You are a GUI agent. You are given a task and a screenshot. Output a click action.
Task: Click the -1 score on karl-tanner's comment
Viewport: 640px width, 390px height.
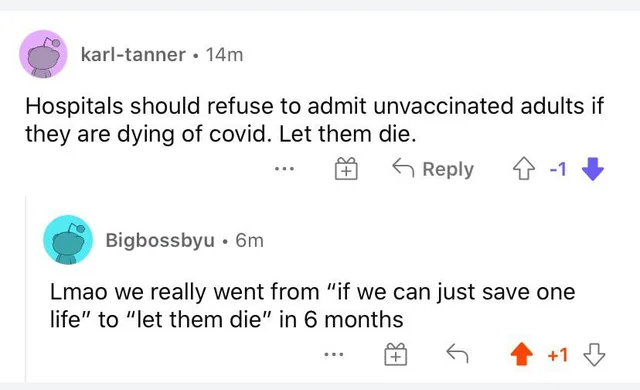(x=558, y=169)
